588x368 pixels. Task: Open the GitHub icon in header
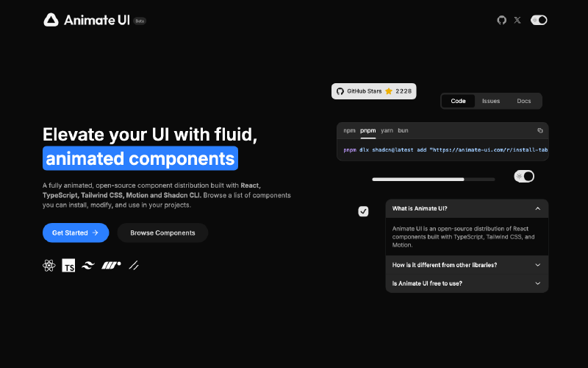pyautogui.click(x=502, y=20)
